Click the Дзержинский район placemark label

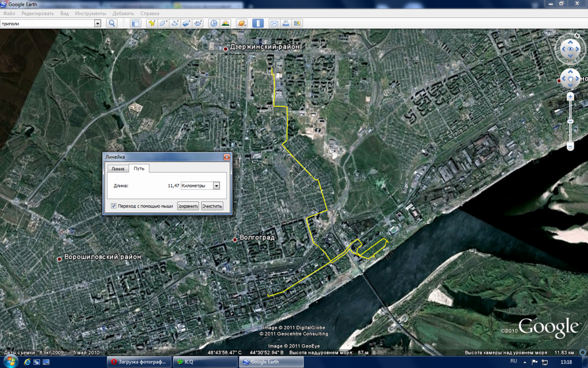click(265, 47)
